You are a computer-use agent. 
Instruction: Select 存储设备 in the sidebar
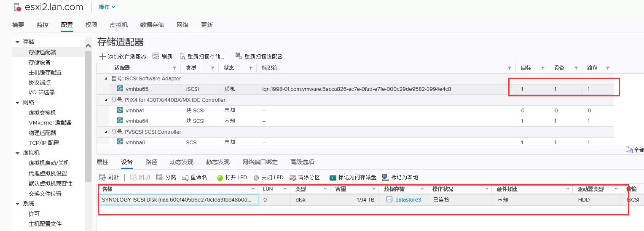click(39, 62)
